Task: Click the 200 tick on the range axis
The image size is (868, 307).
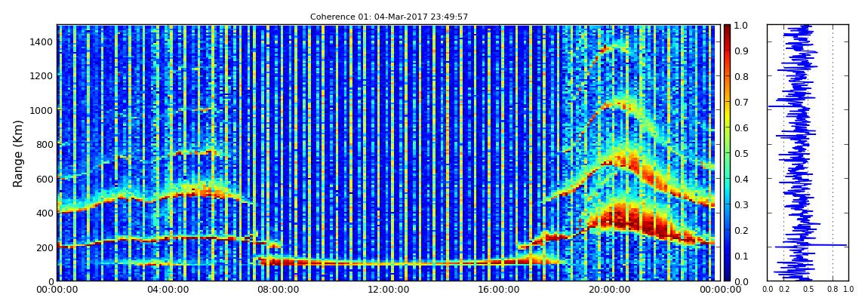Action: tap(43, 247)
